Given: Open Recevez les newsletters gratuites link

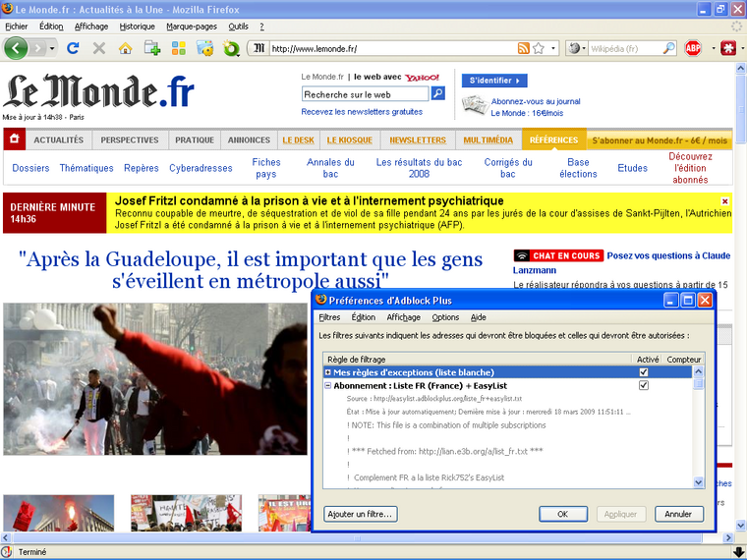Looking at the screenshot, I should pos(362,112).
